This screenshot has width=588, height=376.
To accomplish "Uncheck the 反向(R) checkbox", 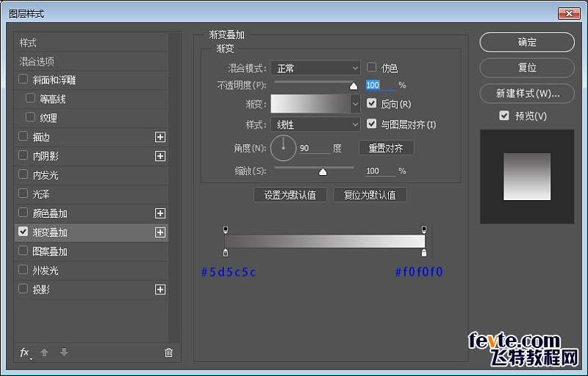I will (371, 103).
